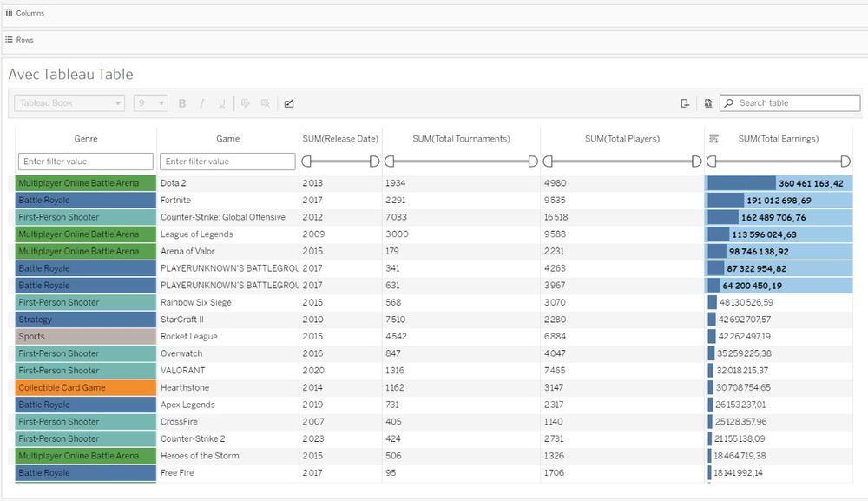Click the Genre column header
Viewport: 868px width, 501px height.
(x=86, y=139)
